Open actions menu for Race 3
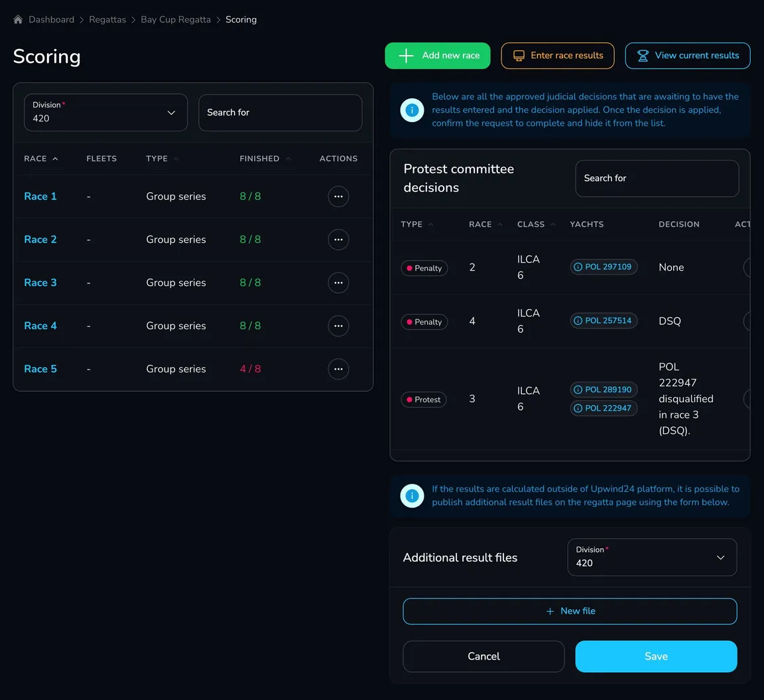 (x=338, y=283)
